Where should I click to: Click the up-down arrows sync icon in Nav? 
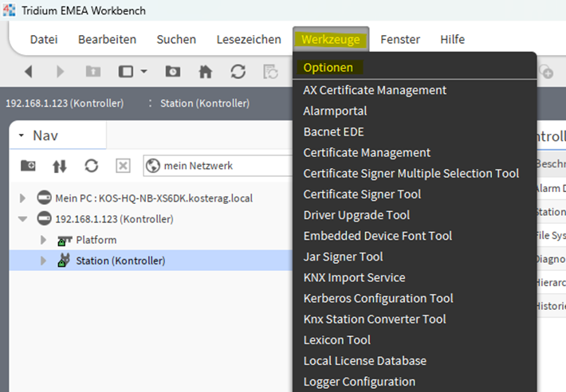(60, 166)
